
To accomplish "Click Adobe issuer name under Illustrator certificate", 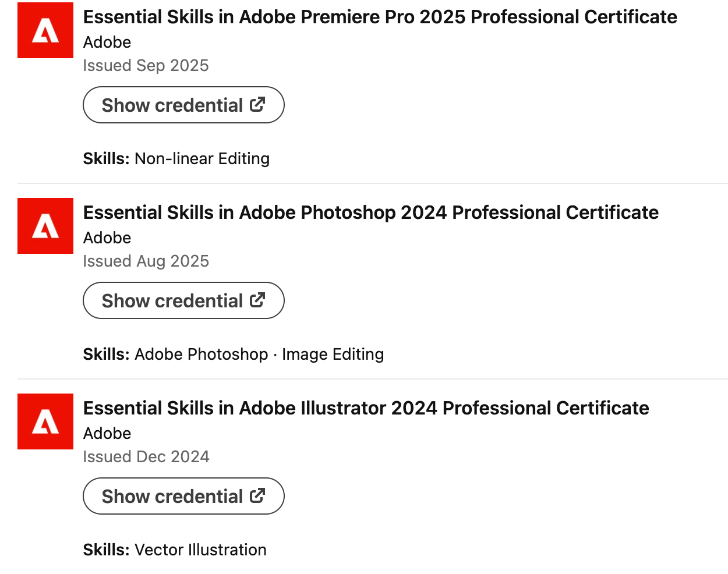I will (x=107, y=433).
